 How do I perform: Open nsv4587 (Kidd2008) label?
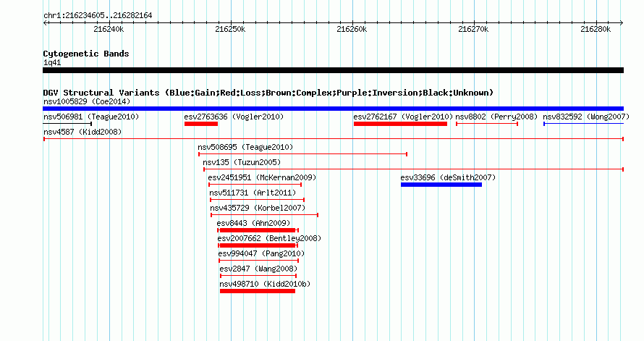82,132
